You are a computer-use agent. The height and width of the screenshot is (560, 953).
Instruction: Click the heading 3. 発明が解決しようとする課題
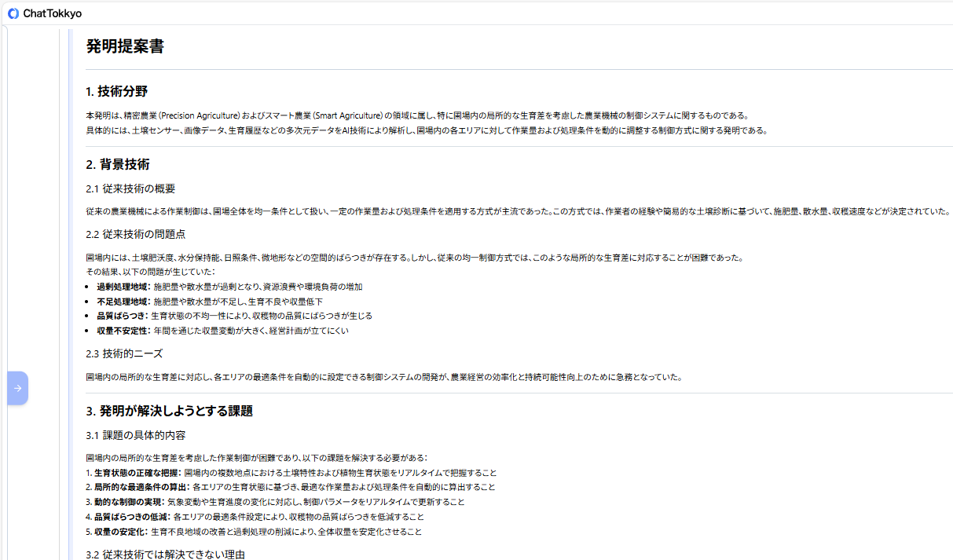click(169, 411)
